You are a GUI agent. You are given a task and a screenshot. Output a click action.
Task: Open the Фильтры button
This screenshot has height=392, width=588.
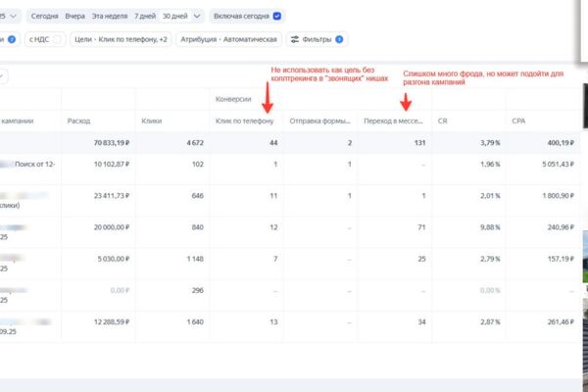317,39
